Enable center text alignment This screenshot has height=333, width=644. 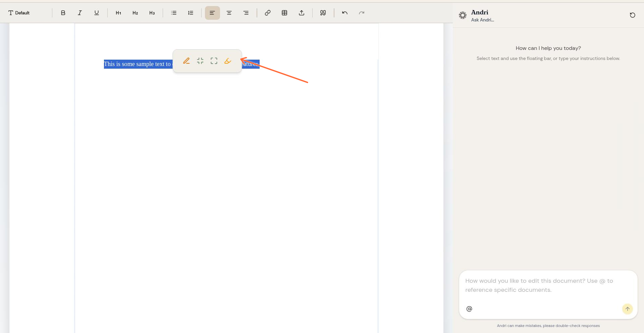229,13
